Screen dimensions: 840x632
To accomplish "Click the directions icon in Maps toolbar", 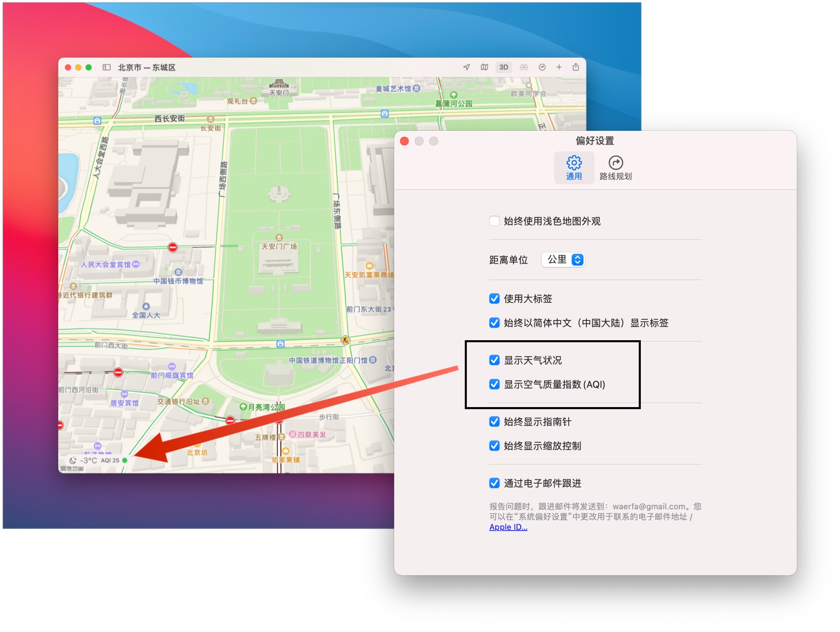I will coord(542,67).
